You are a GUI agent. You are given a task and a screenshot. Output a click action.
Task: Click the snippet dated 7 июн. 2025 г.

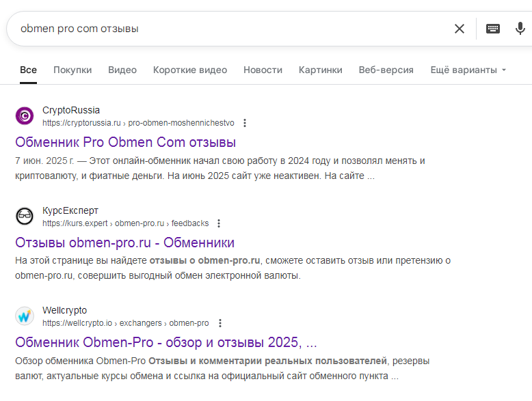220,168
